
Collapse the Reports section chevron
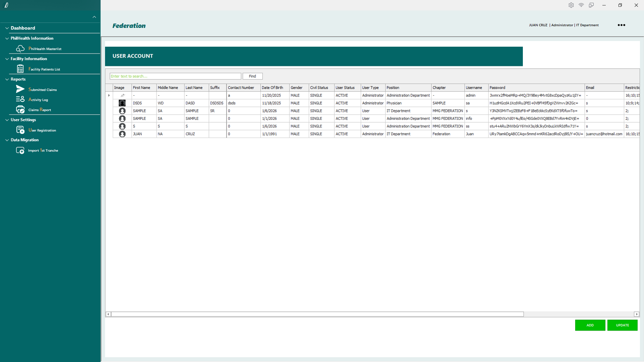[x=7, y=79]
